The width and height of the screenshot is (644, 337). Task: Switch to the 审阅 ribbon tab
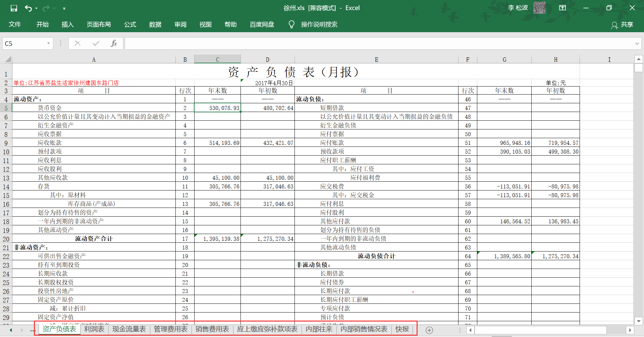[180, 24]
